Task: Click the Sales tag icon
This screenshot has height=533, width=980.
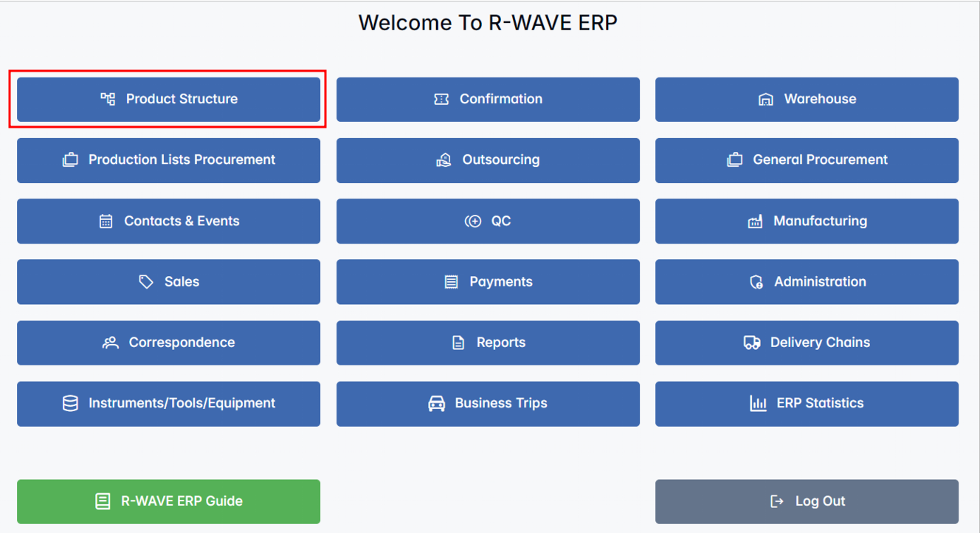Action: [146, 282]
